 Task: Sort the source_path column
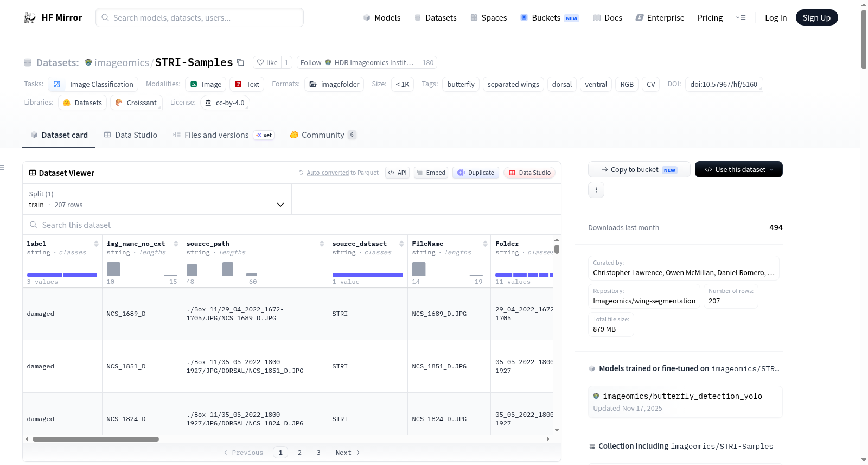322,244
